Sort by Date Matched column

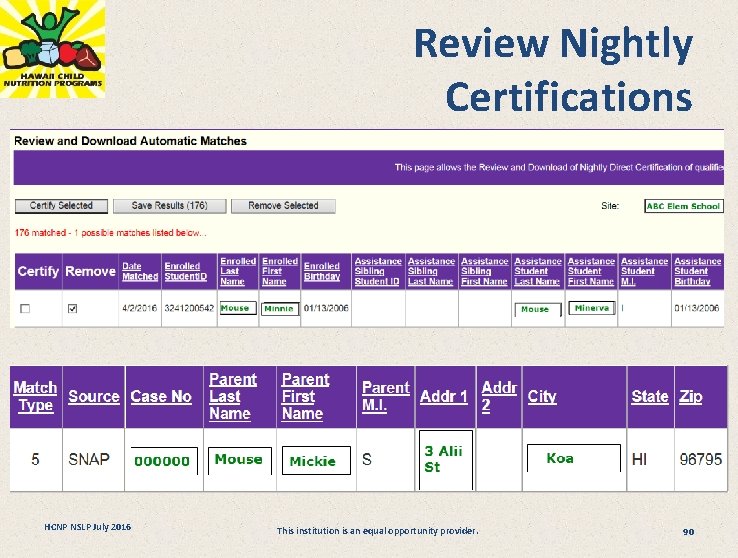(x=140, y=271)
